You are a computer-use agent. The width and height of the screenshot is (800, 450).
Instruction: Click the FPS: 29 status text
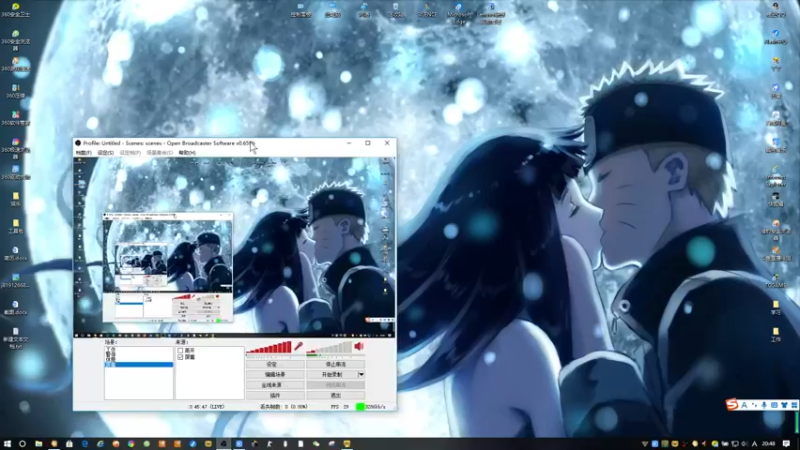[x=339, y=407]
